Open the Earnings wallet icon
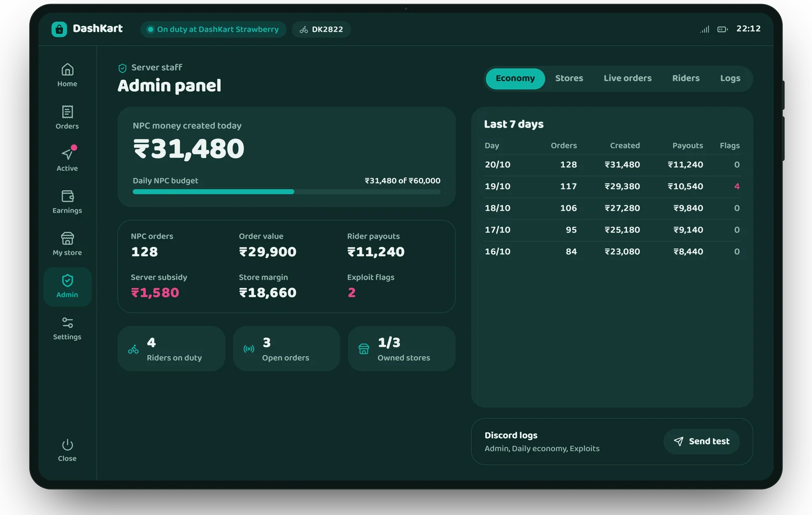The image size is (812, 515). click(x=67, y=196)
